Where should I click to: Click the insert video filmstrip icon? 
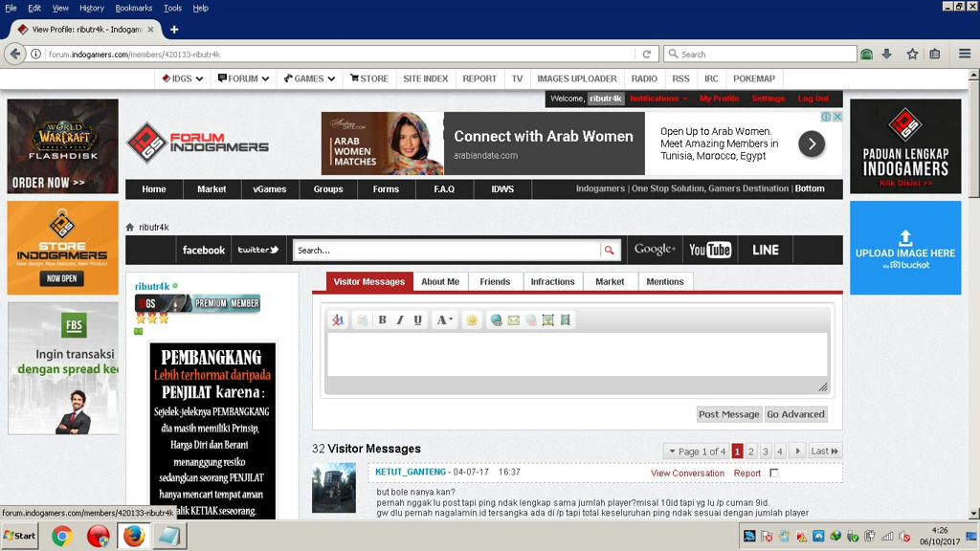coord(565,320)
